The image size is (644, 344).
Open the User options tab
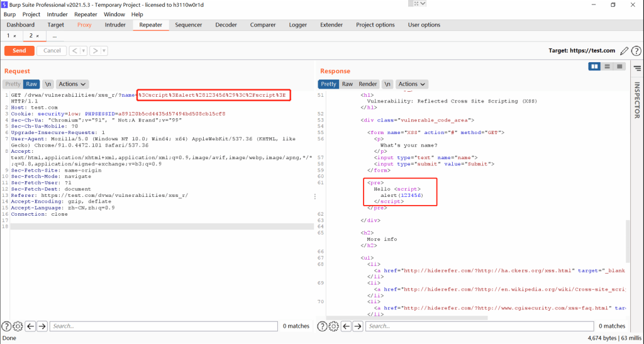click(x=424, y=25)
